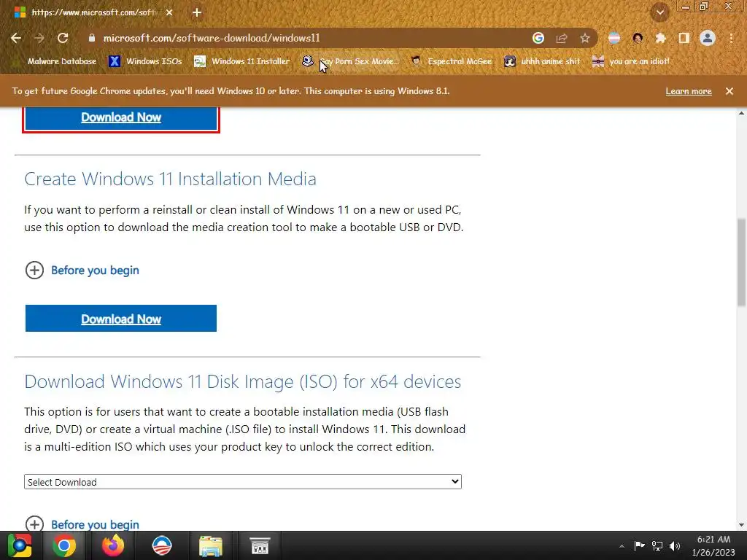The image size is (747, 560).
Task: Go back with the browser back arrow
Action: click(x=16, y=38)
